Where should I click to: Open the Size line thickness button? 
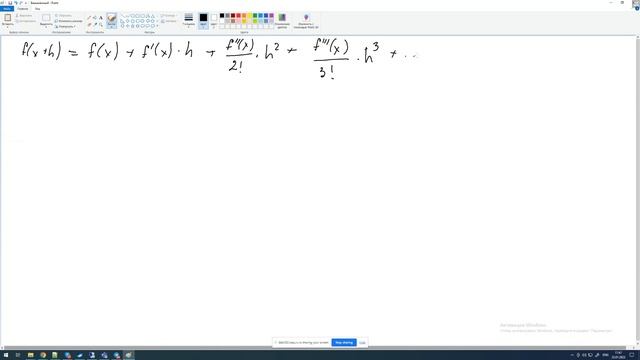[189, 20]
